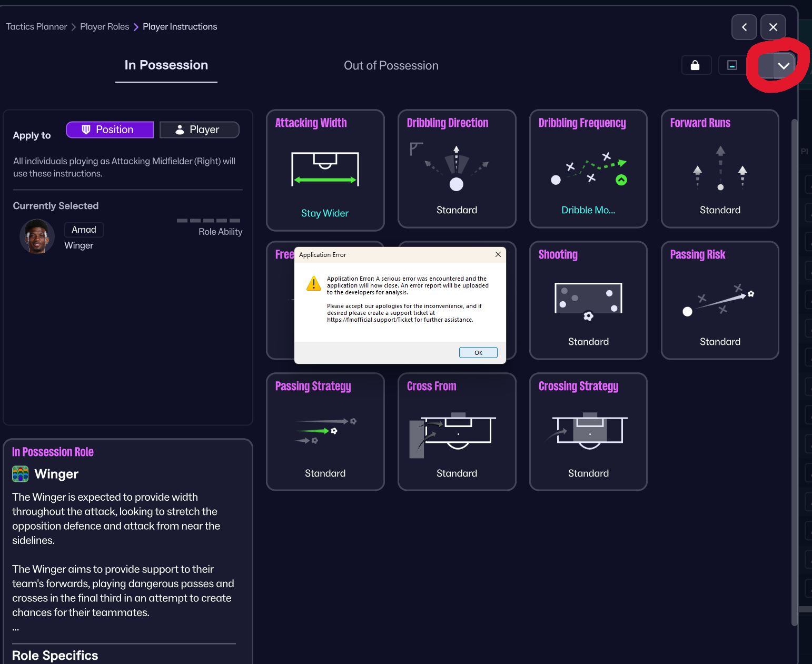Switch to the Out of Possession tab

pos(391,65)
